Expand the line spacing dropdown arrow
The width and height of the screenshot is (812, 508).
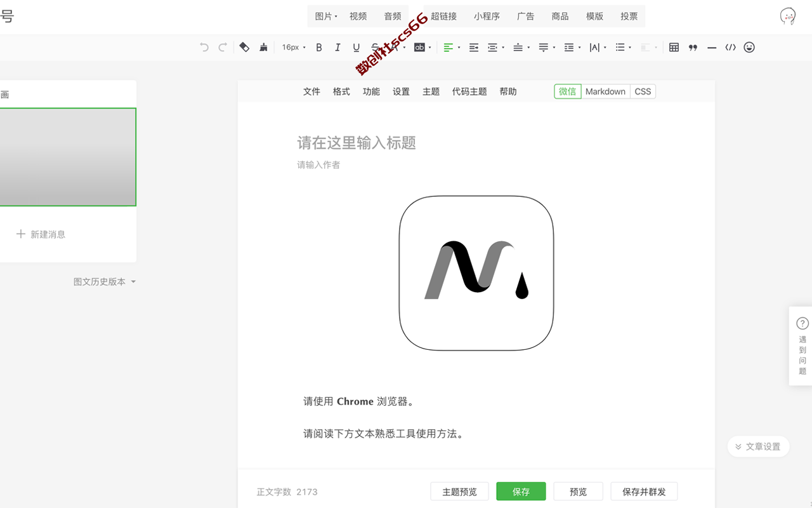point(580,48)
